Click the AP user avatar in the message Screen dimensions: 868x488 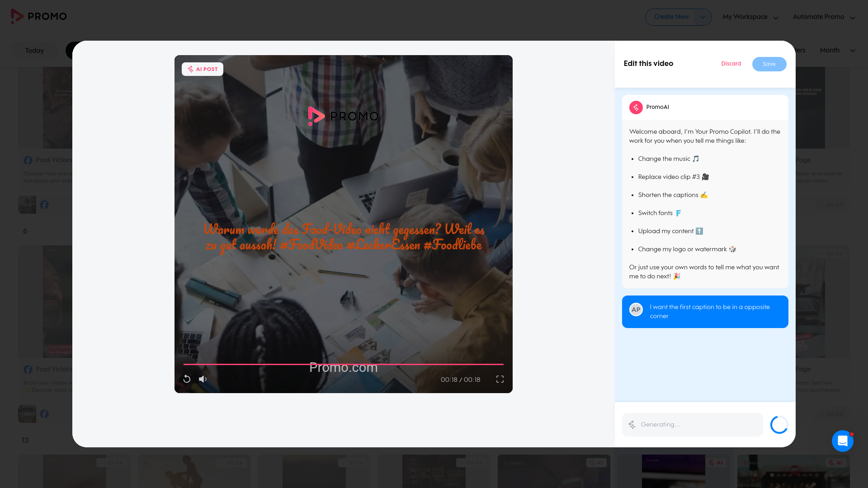[x=636, y=310]
